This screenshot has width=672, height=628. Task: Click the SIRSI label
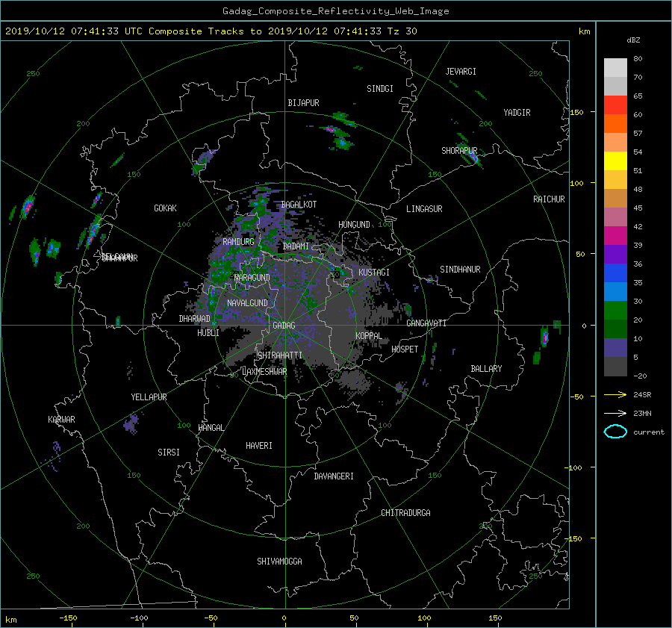[169, 453]
